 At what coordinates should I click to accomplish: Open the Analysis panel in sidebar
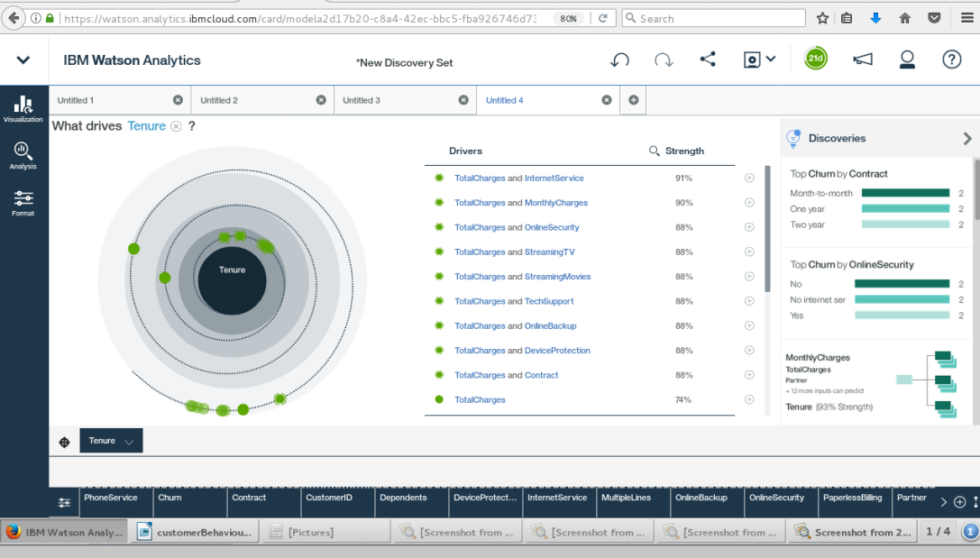tap(23, 156)
